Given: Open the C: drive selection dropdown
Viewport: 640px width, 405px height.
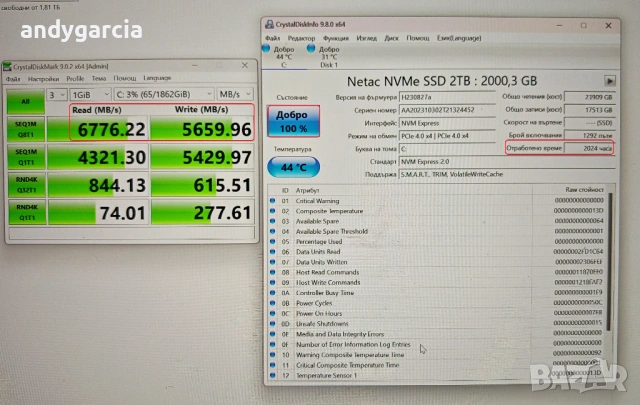Looking at the screenshot, I should point(164,94).
